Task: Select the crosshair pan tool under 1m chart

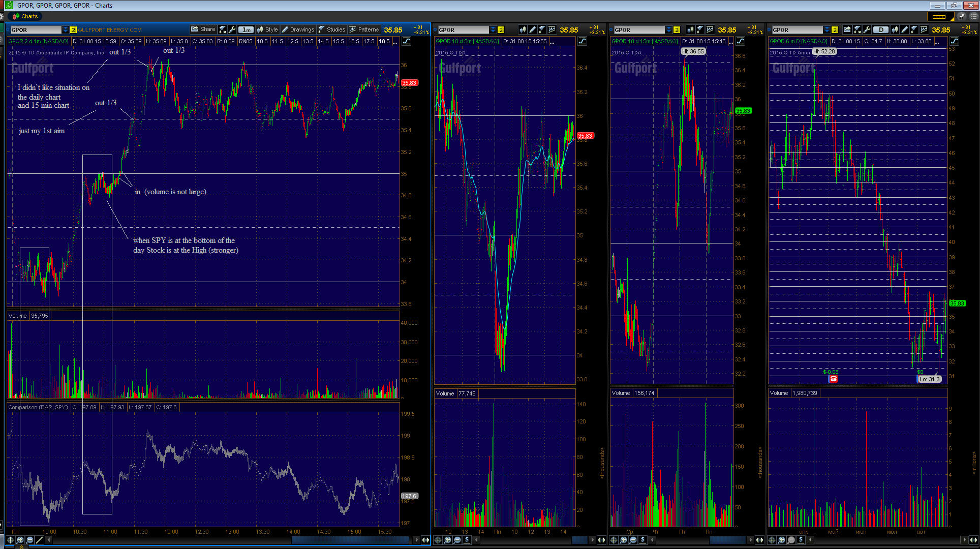Action: click(10, 540)
